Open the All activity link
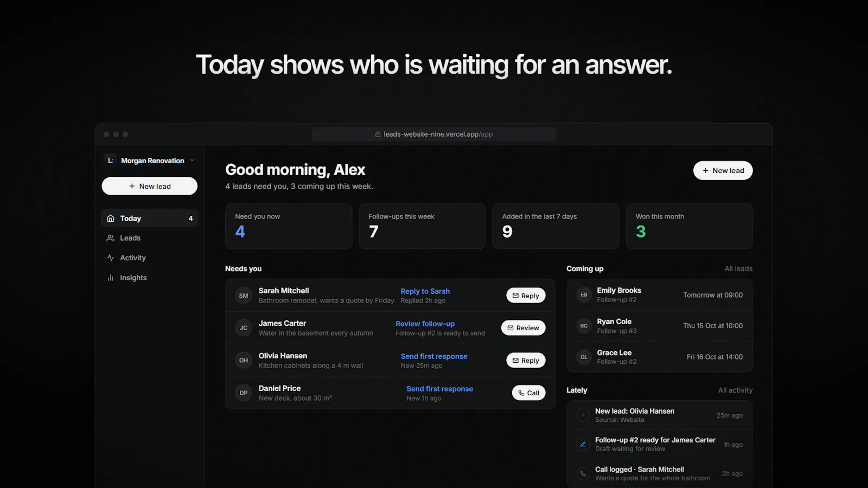 (735, 390)
